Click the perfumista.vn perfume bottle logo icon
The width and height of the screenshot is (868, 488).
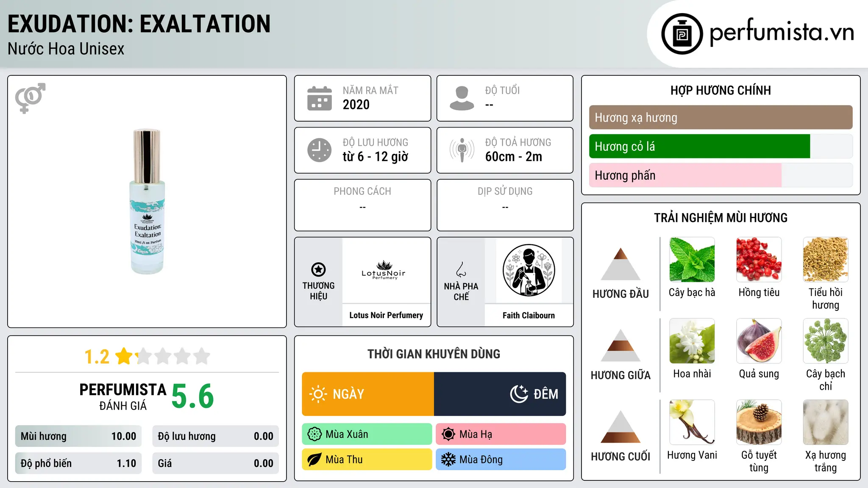(x=682, y=34)
